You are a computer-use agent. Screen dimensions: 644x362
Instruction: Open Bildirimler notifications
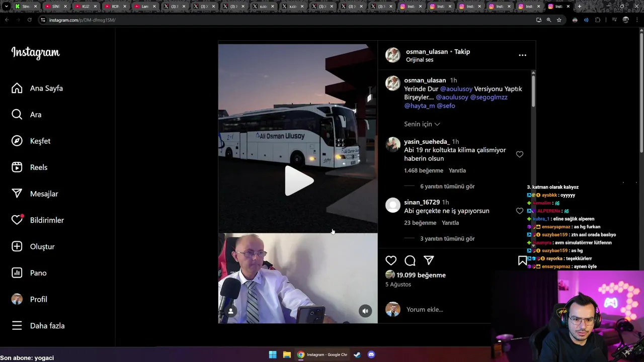37,220
